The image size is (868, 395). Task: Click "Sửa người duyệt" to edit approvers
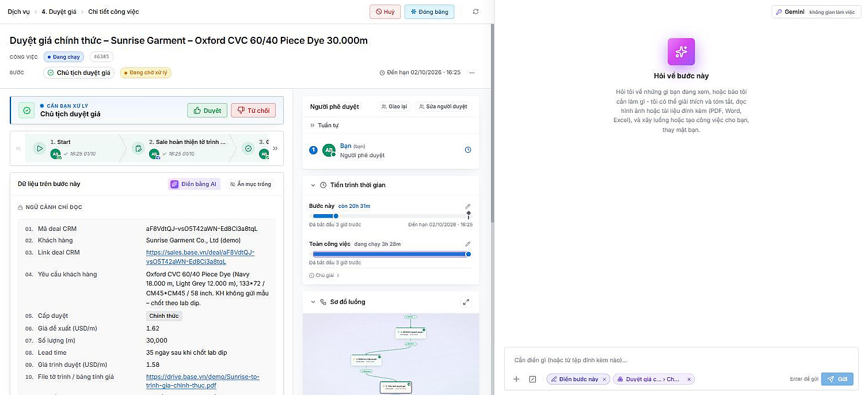tap(443, 107)
